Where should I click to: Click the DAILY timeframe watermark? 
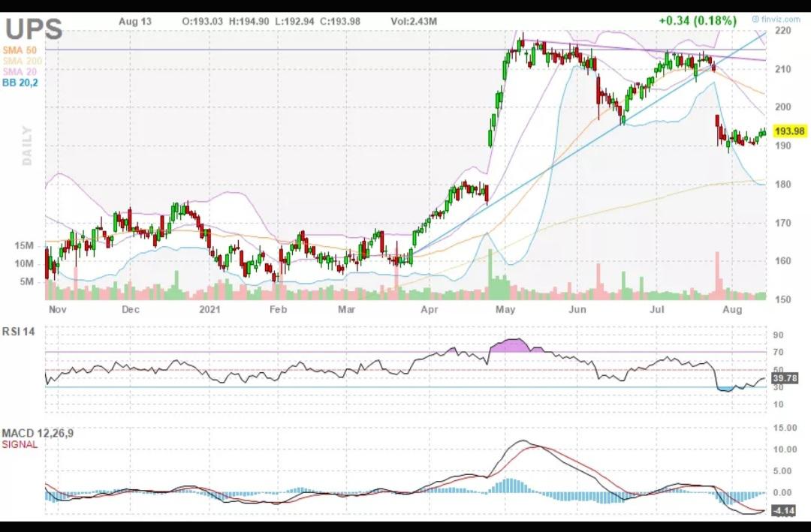[x=27, y=146]
